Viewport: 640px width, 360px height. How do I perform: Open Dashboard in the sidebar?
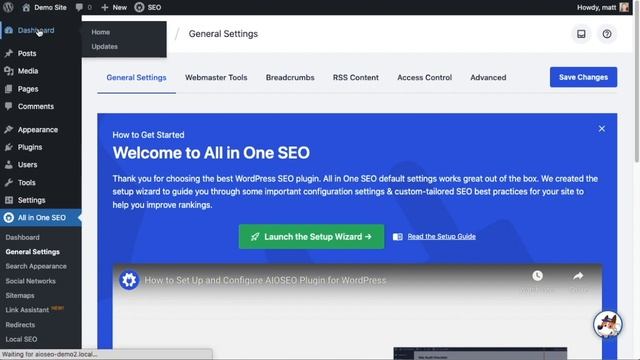pyautogui.click(x=36, y=30)
